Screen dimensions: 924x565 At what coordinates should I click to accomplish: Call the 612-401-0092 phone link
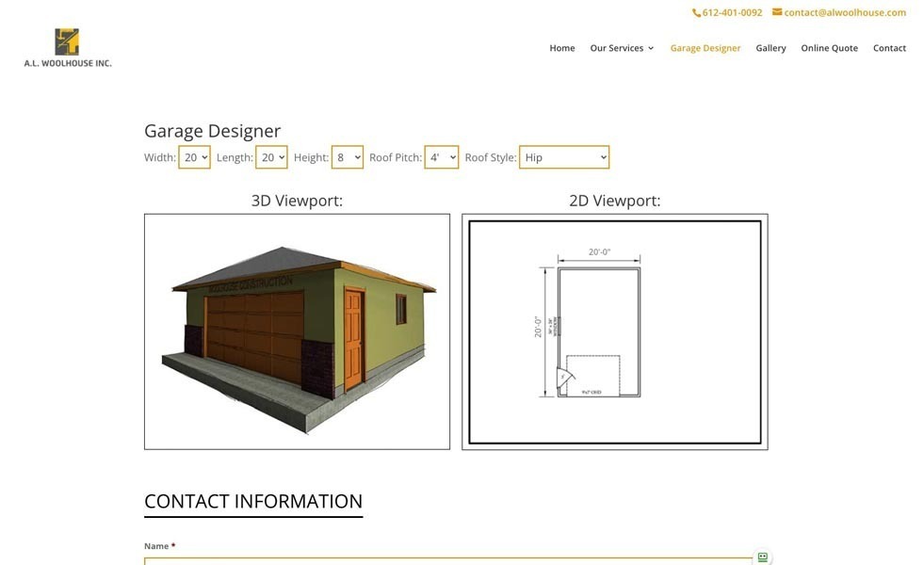click(732, 12)
